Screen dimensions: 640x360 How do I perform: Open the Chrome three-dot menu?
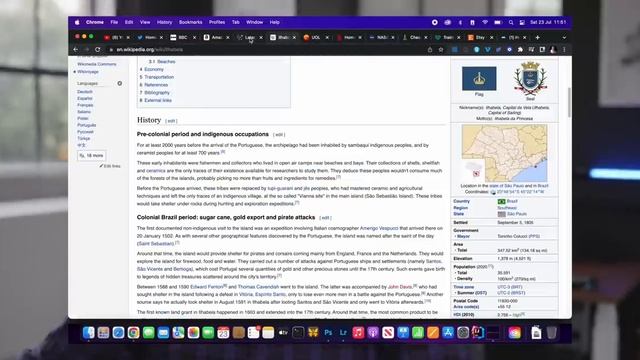pyautogui.click(x=564, y=49)
